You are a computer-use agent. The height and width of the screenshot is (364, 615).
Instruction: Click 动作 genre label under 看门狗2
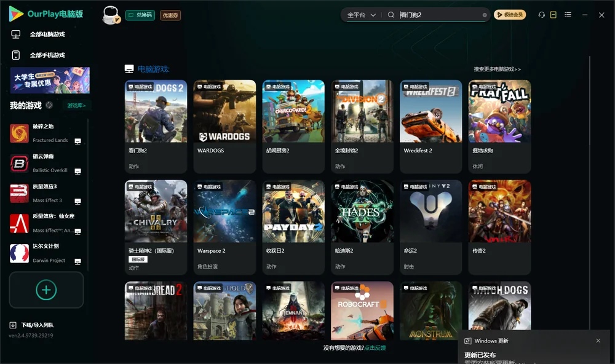(133, 166)
